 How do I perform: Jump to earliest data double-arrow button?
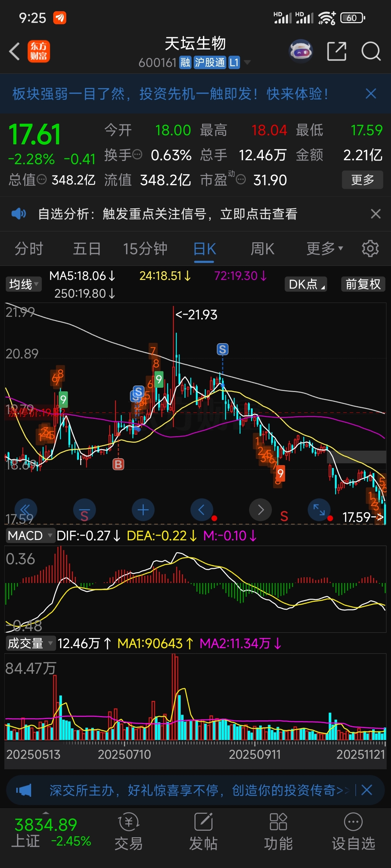tap(26, 510)
